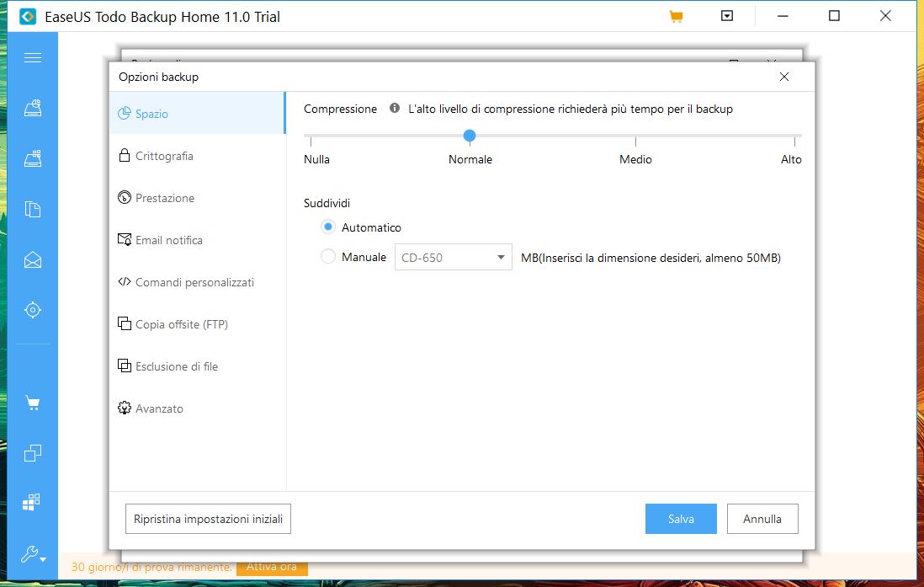Click the Esclusione di file icon
The width and height of the screenshot is (924, 587).
(x=124, y=366)
